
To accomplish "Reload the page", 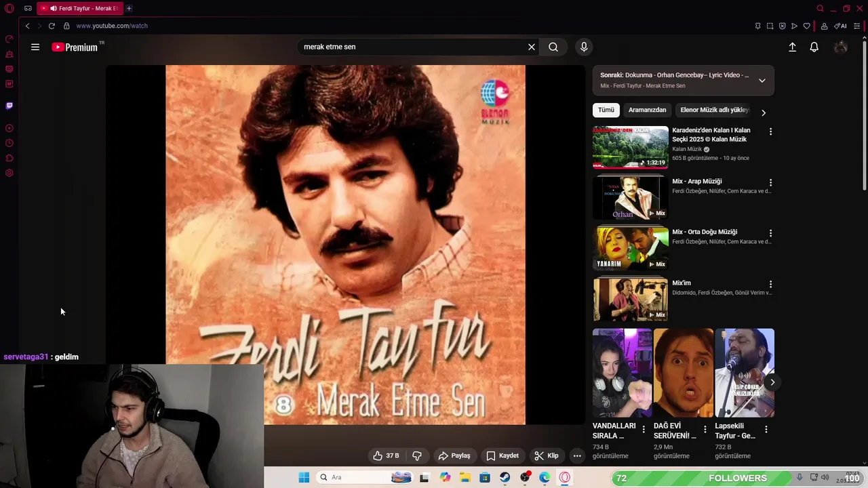I will click(x=52, y=26).
